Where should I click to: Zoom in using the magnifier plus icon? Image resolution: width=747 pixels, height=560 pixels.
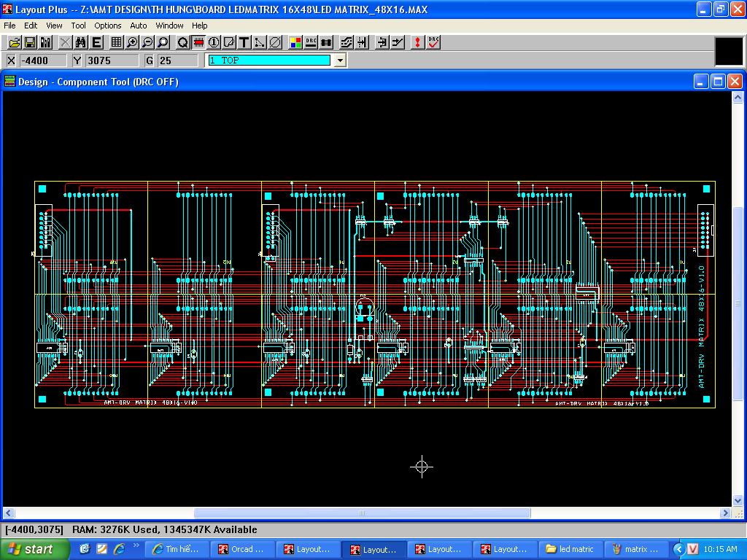coord(132,43)
